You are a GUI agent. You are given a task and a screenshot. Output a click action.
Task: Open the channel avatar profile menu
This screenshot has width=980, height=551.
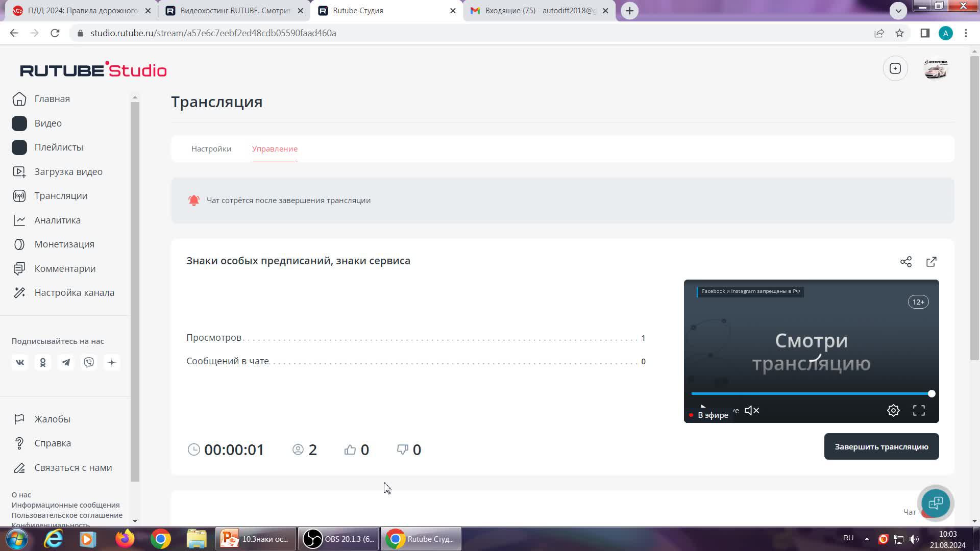click(x=936, y=68)
